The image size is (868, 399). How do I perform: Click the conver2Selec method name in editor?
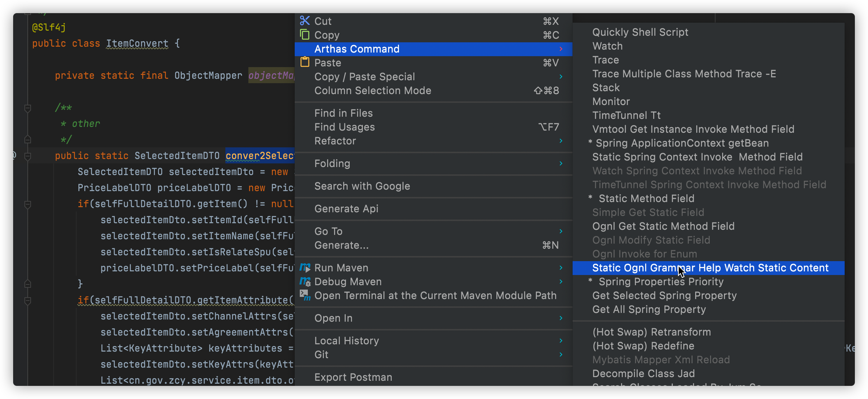pos(260,156)
